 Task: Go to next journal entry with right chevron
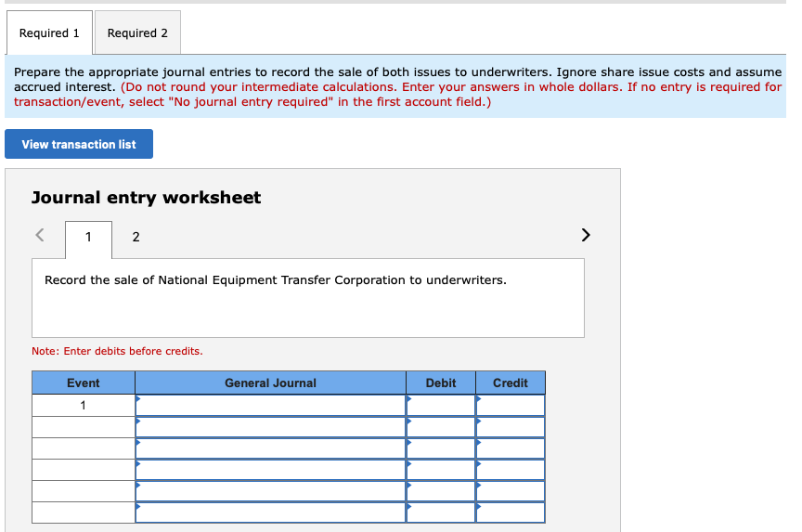[x=586, y=235]
